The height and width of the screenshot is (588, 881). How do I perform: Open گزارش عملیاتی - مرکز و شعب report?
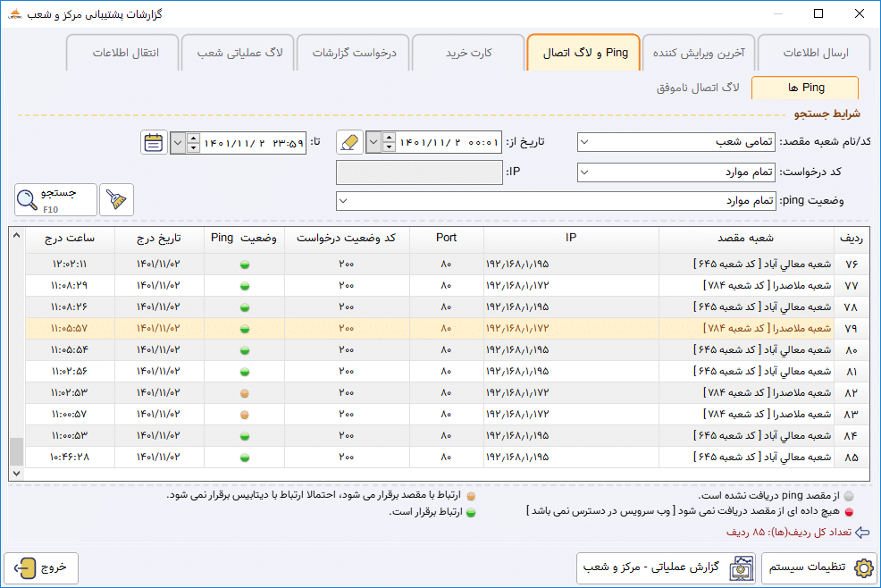667,568
